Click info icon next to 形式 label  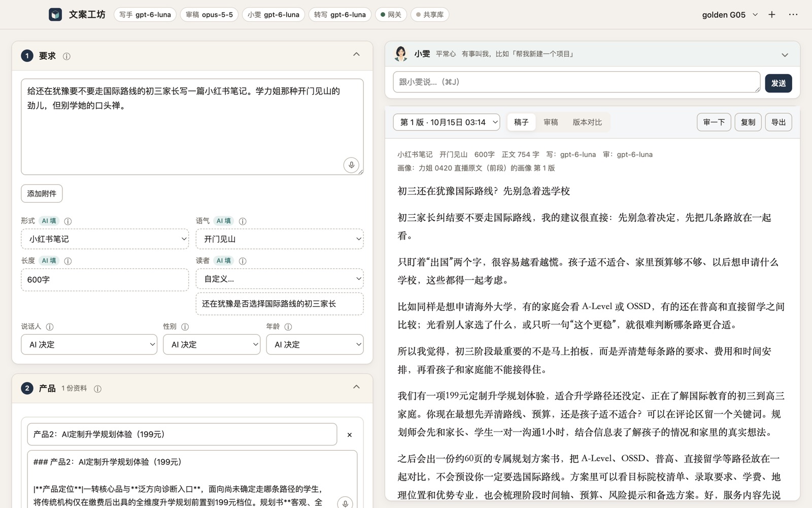click(68, 221)
